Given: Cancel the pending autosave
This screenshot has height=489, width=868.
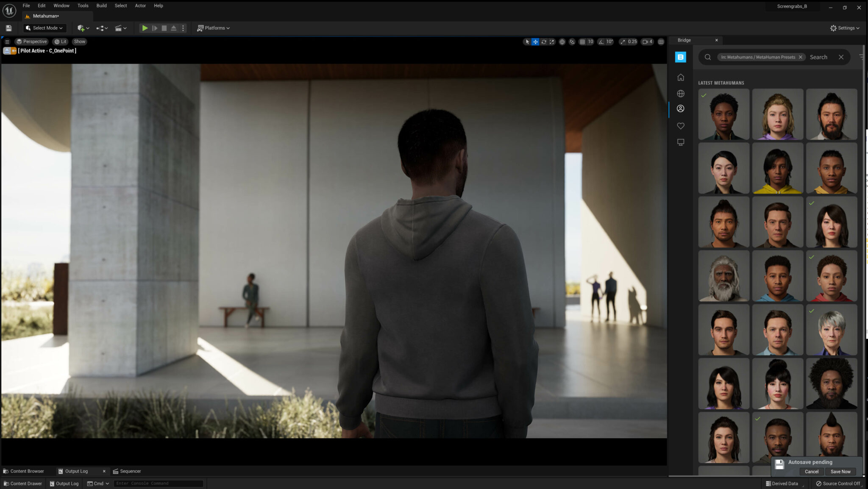Looking at the screenshot, I should [811, 471].
